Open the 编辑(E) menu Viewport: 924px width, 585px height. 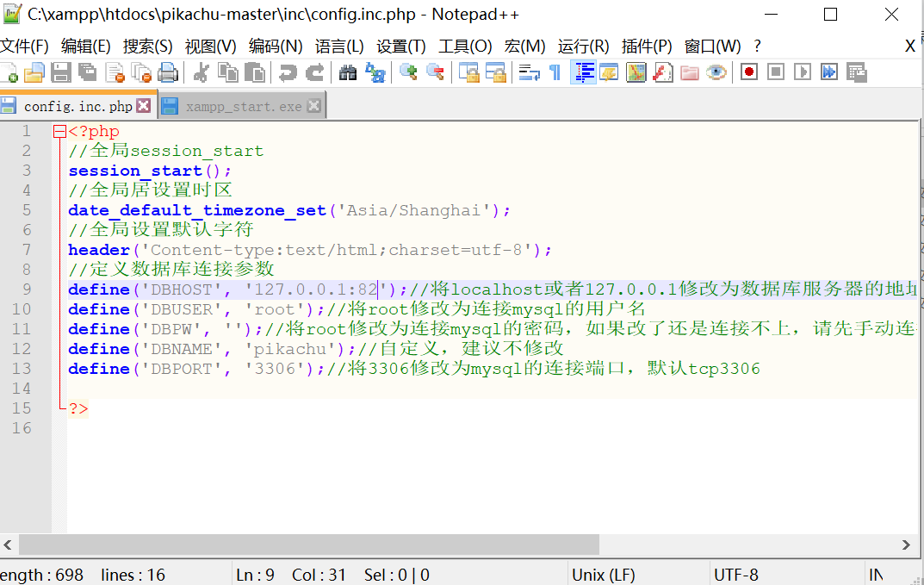point(85,46)
